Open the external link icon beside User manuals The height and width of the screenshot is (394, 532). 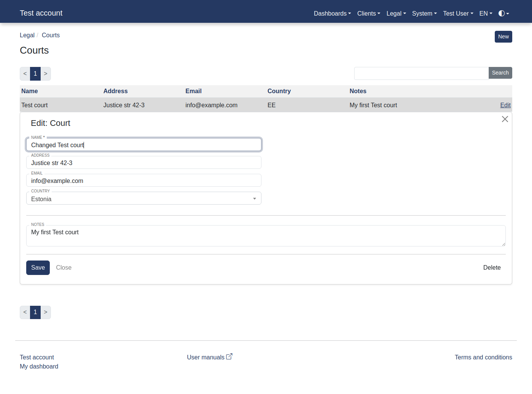point(229,357)
